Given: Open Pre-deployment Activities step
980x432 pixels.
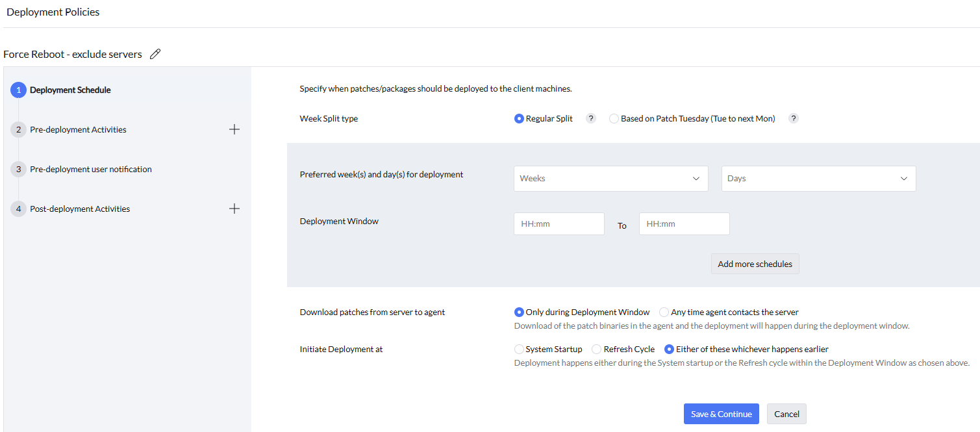Looking at the screenshot, I should coord(78,130).
